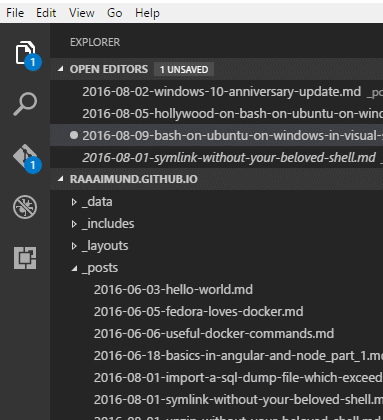Open the Go menu
The height and width of the screenshot is (420, 383).
tap(114, 13)
